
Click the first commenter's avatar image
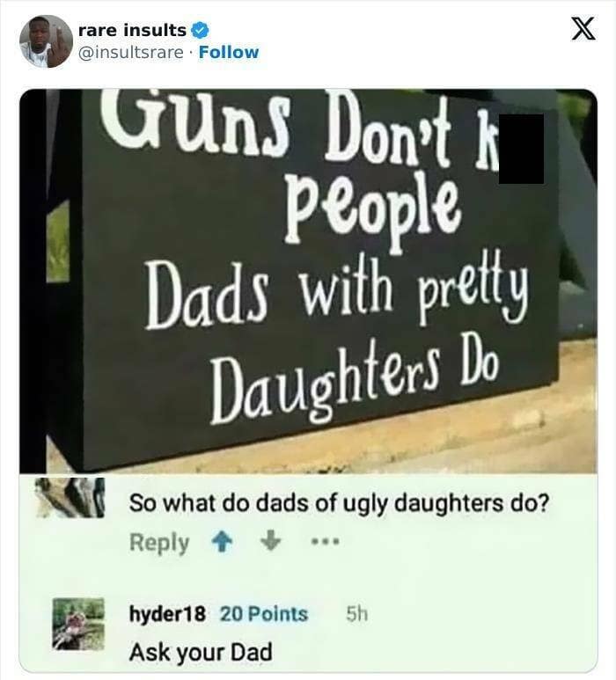pos(70,497)
